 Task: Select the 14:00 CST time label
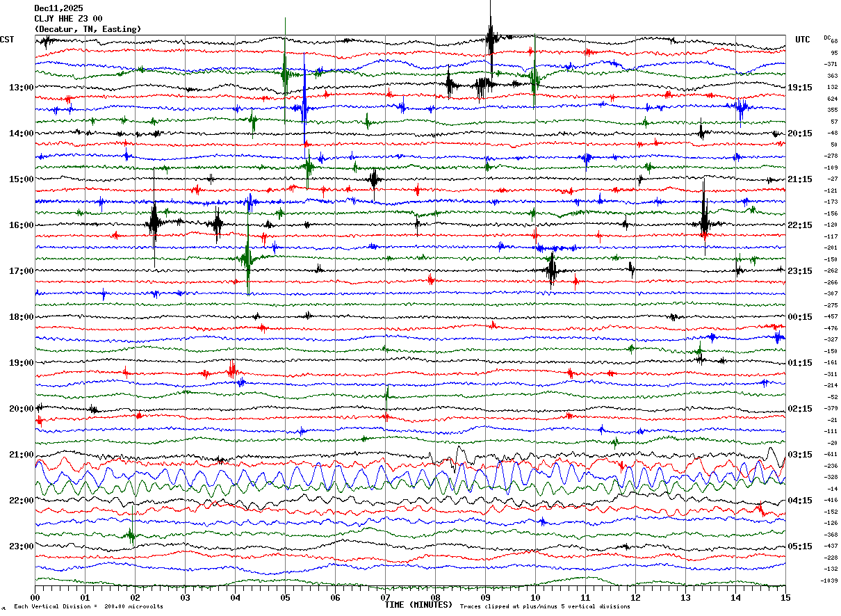coord(22,133)
